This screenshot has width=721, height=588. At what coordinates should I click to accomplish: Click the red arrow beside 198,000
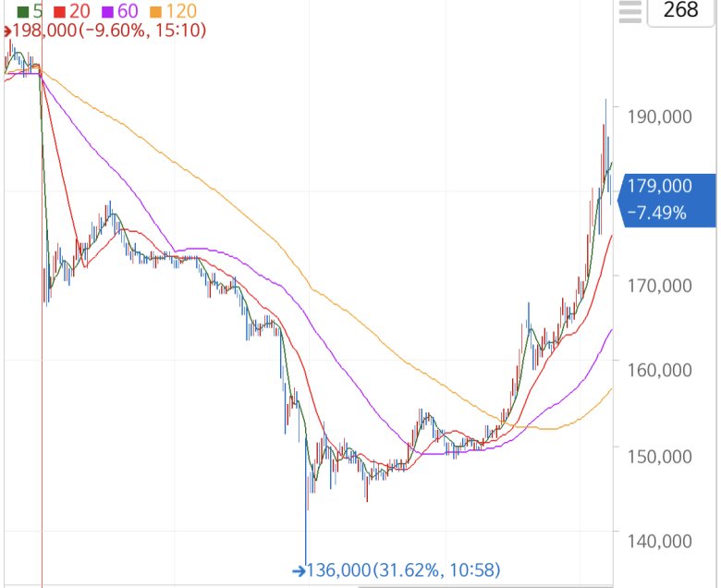(6, 31)
